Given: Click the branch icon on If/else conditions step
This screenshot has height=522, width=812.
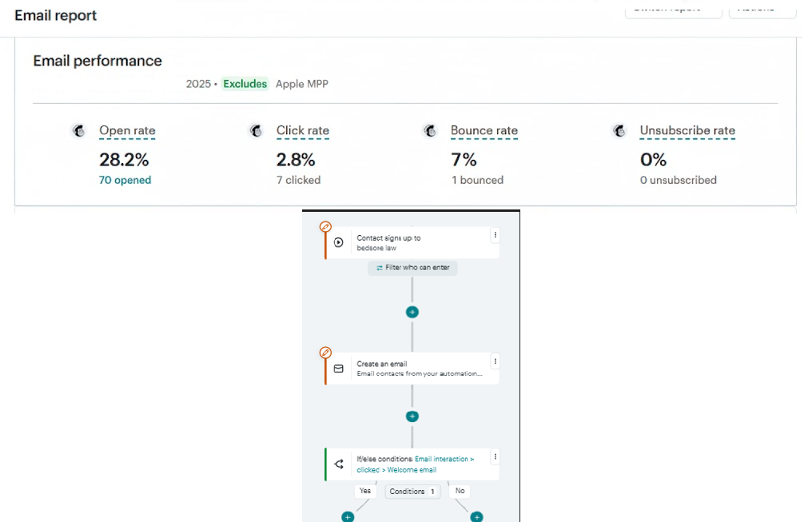Looking at the screenshot, I should (339, 464).
